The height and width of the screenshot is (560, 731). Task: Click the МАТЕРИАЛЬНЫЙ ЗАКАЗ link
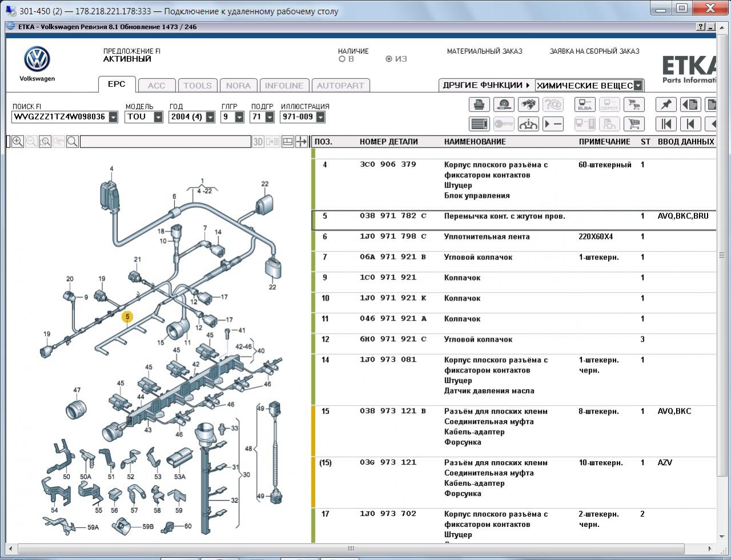[485, 51]
